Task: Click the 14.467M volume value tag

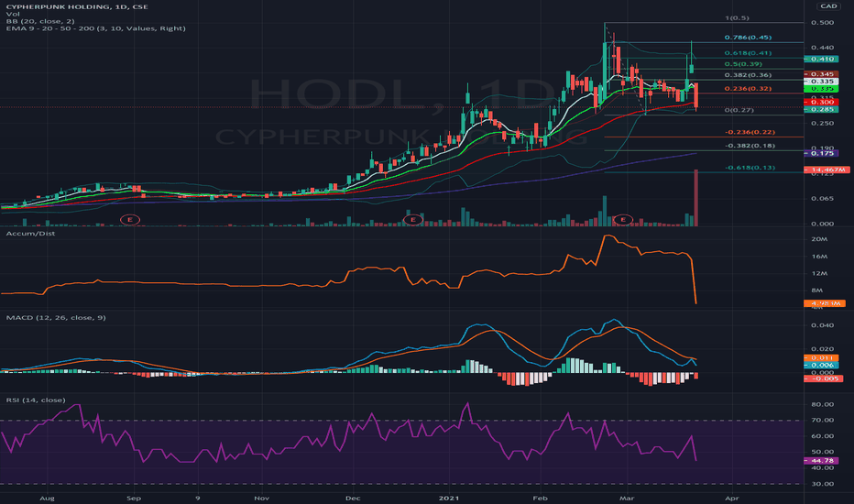Action: tap(827, 170)
